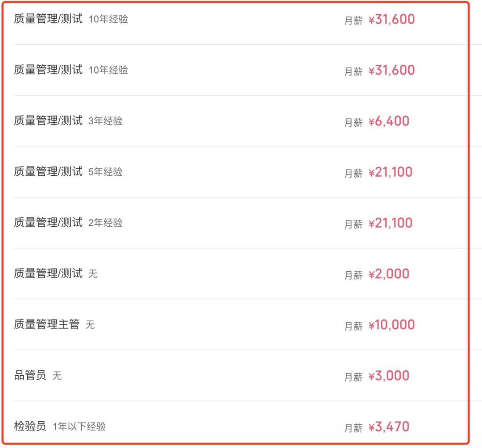Click the 1年以下经验 label beside 检验员
The image size is (482, 448).
pos(79,427)
